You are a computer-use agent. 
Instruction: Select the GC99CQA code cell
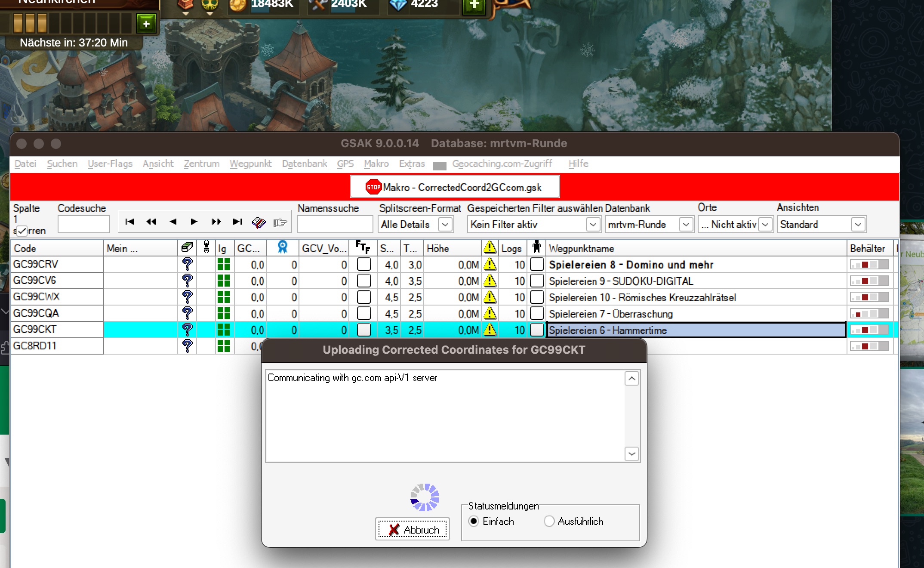tap(57, 313)
